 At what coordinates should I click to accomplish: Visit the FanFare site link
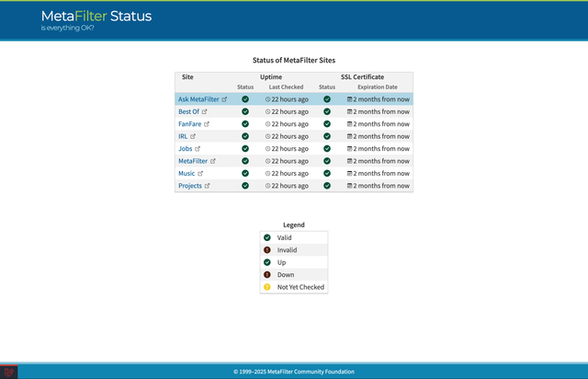[190, 124]
